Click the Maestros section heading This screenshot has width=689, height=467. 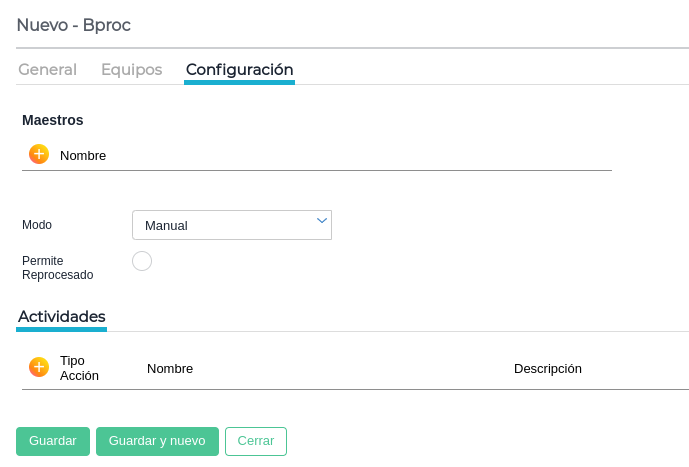point(53,120)
